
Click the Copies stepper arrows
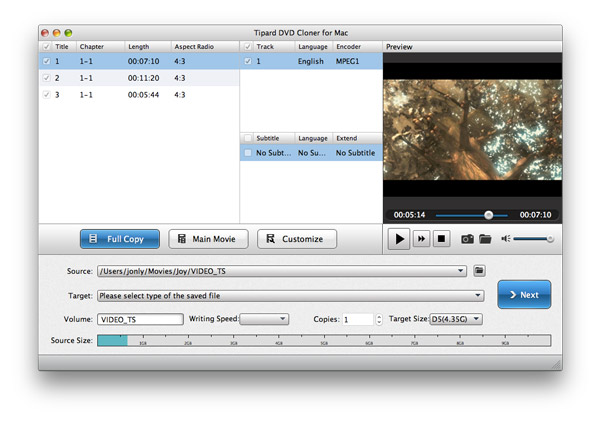point(379,319)
